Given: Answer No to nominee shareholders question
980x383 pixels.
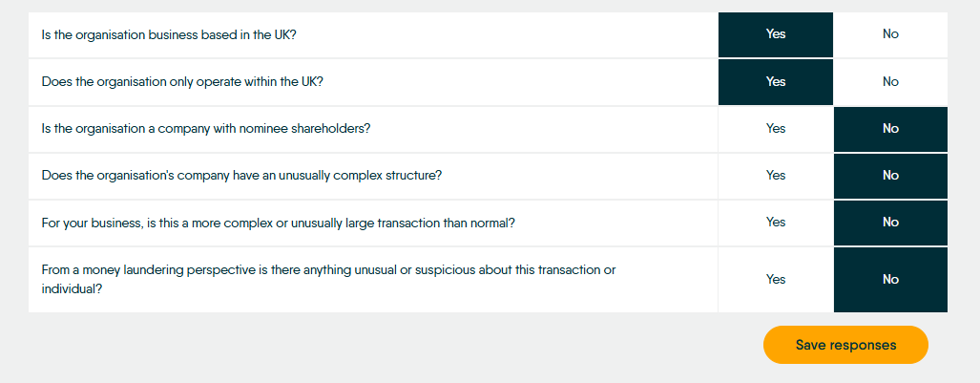Looking at the screenshot, I should pyautogui.click(x=890, y=129).
